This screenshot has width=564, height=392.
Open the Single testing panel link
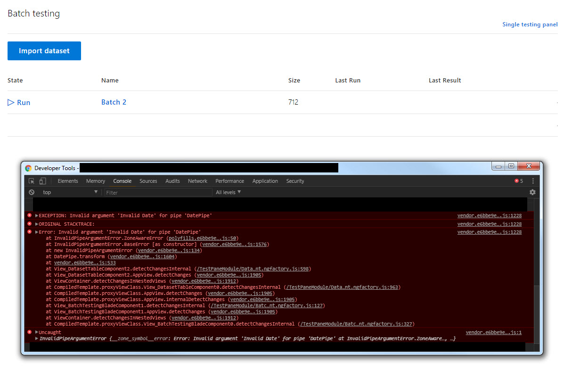[530, 24]
